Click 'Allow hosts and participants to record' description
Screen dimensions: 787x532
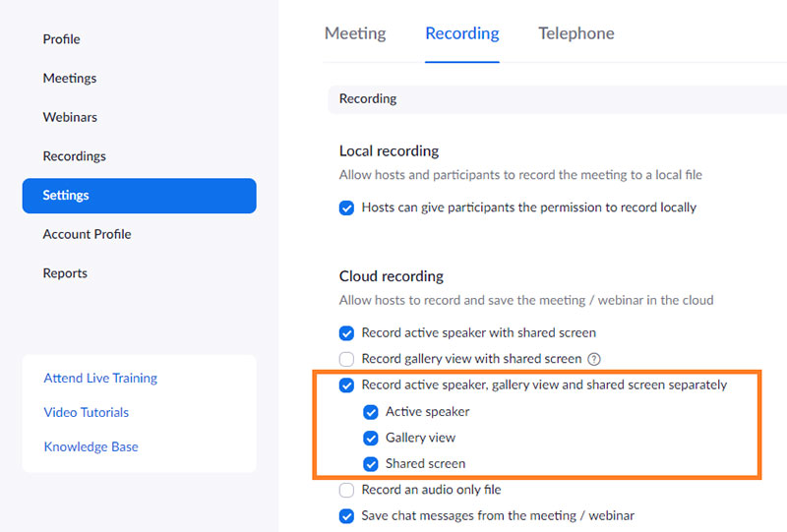tap(520, 175)
